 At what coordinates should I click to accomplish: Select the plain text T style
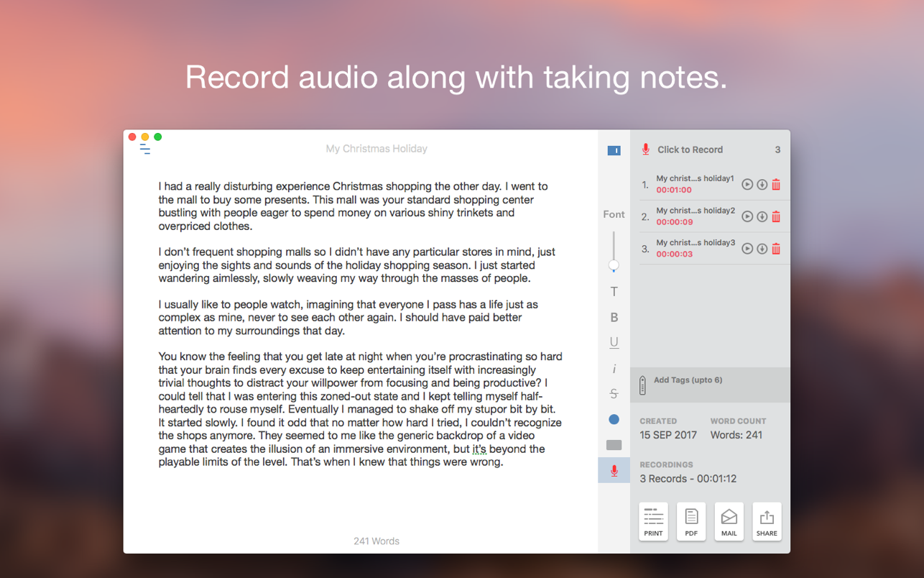614,292
